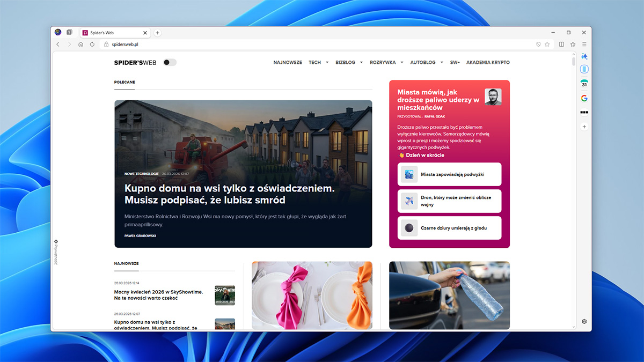Expand the ROZRYWKA dropdown menu
The image size is (644, 362).
point(385,62)
